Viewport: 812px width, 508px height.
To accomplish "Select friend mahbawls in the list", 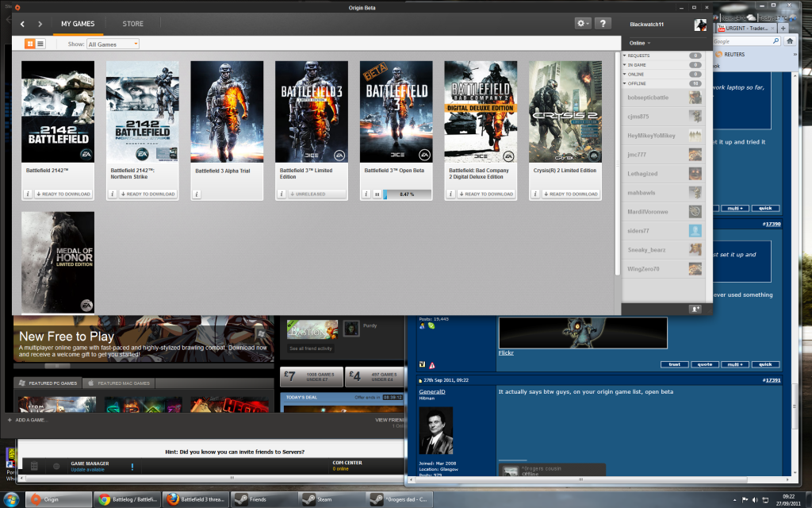I will [664, 193].
